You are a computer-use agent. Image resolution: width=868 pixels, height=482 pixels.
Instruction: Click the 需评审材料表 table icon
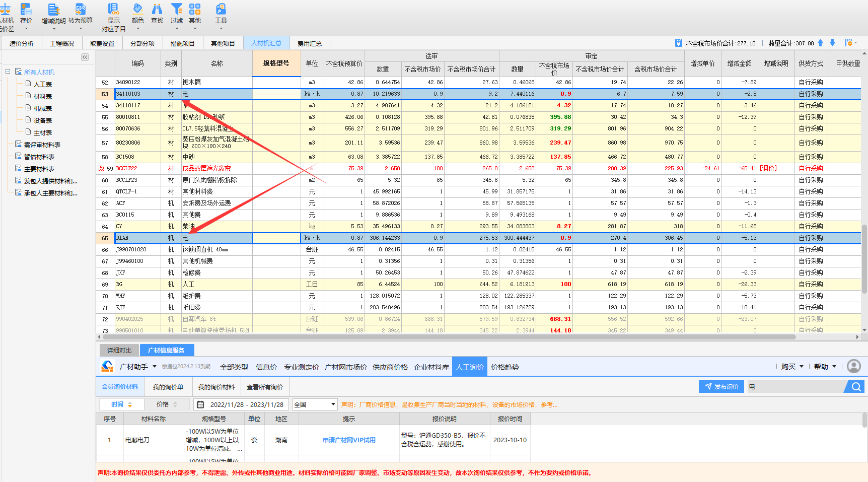pyautogui.click(x=19, y=144)
